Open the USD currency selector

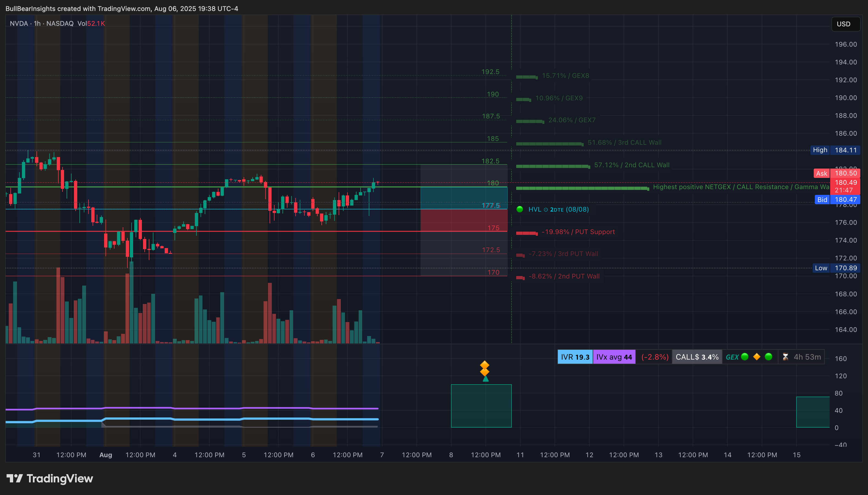click(x=846, y=24)
